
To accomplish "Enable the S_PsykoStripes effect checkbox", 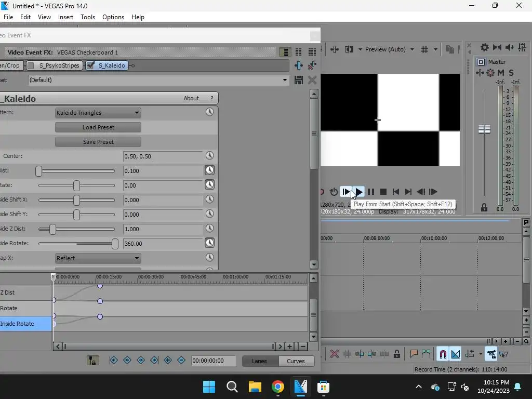I will coord(31,65).
